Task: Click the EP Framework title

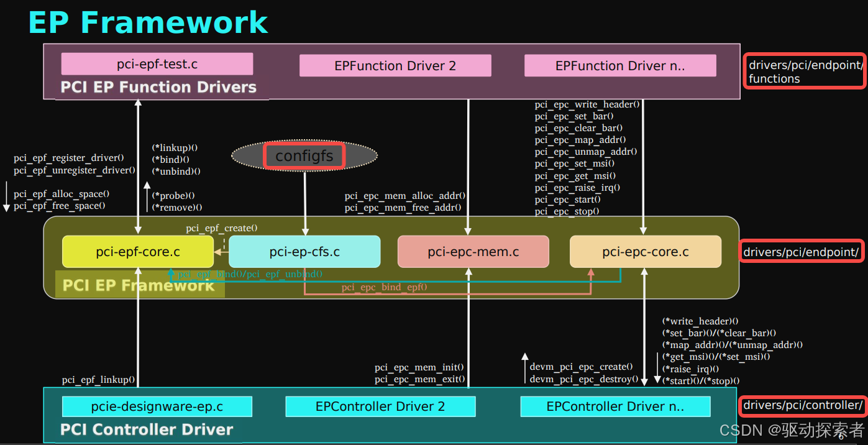Action: coord(148,22)
